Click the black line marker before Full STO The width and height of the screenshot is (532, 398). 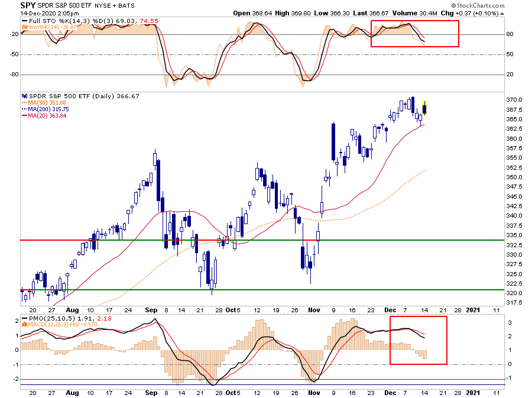pos(24,21)
